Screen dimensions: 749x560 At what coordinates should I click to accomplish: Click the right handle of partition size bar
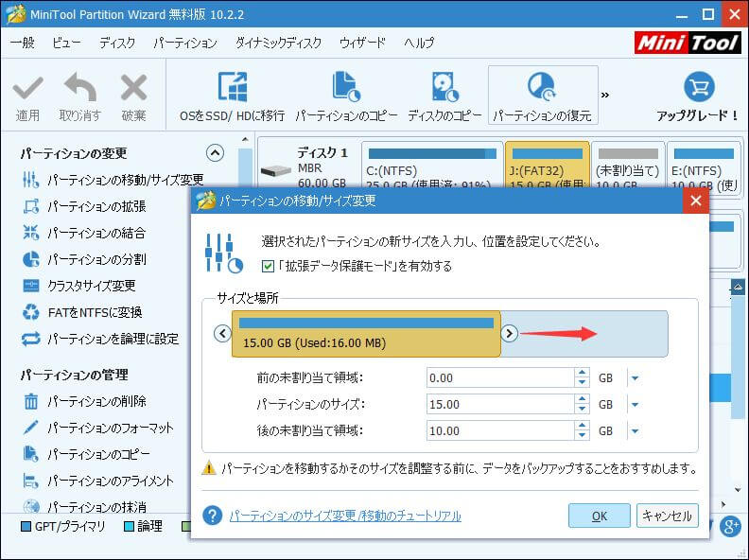[x=509, y=333]
